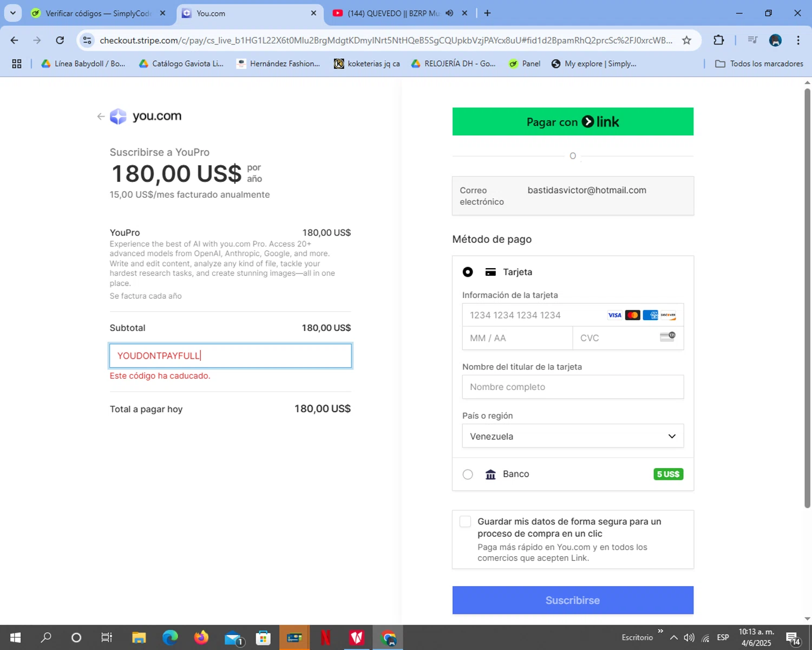Click the you.com logo icon
This screenshot has width=812, height=650.
(118, 116)
